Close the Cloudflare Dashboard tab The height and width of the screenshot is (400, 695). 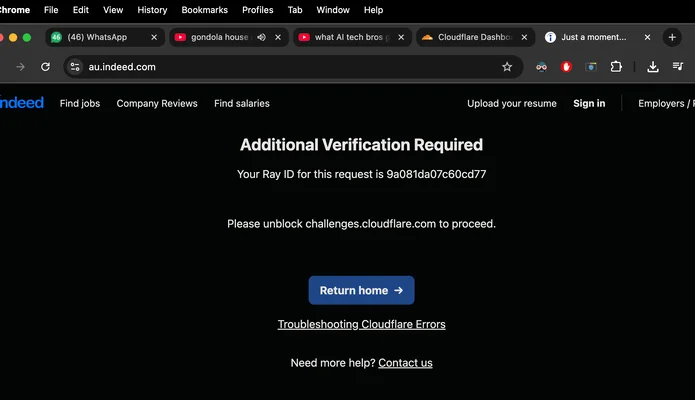point(524,37)
